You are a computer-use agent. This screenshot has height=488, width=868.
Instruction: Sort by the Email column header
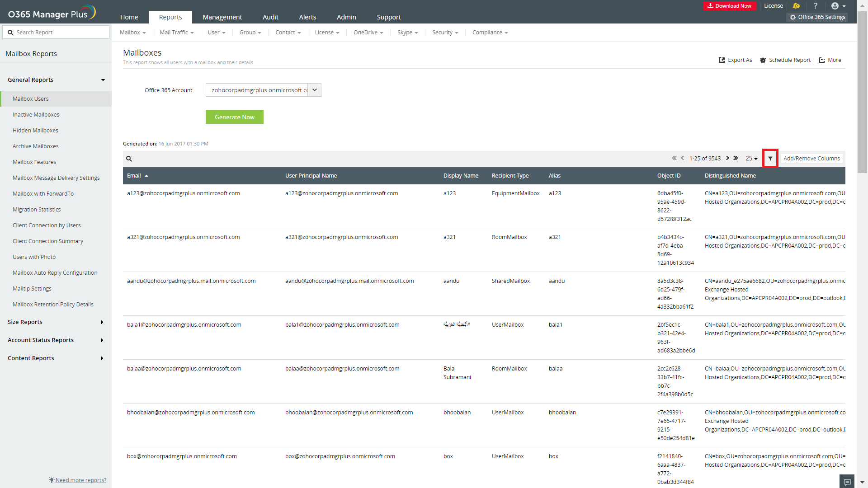[x=134, y=176]
